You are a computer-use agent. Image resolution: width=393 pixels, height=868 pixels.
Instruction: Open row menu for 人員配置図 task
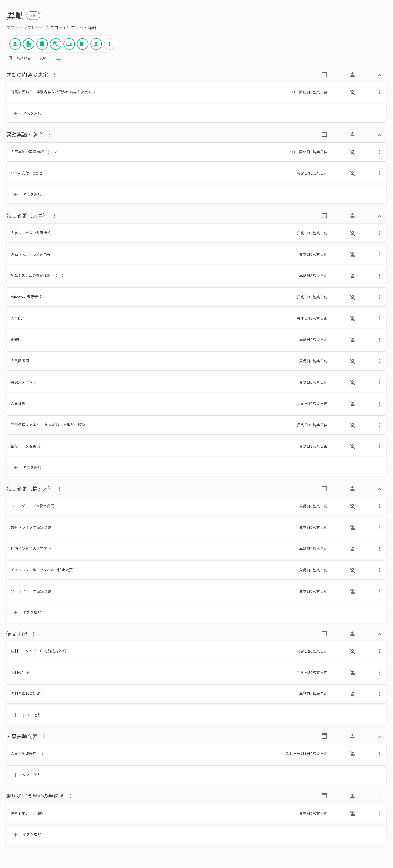coord(379,361)
